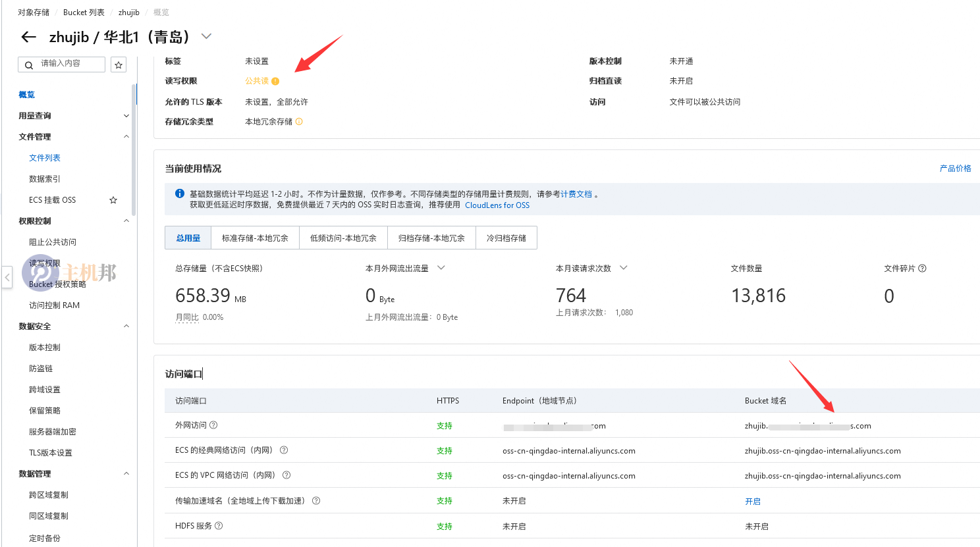Image resolution: width=980 pixels, height=547 pixels.
Task: Click the warning icon next to 公共读
Action: pos(275,81)
